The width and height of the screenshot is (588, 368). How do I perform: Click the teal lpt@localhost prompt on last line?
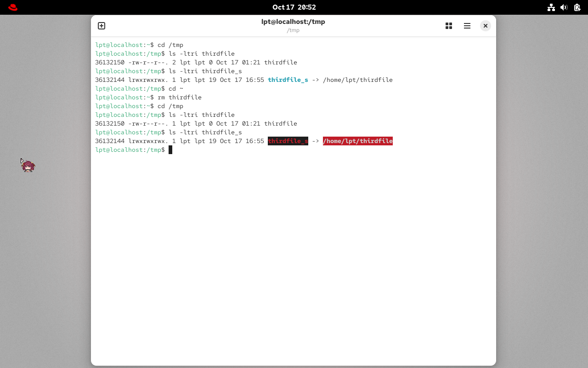point(119,149)
